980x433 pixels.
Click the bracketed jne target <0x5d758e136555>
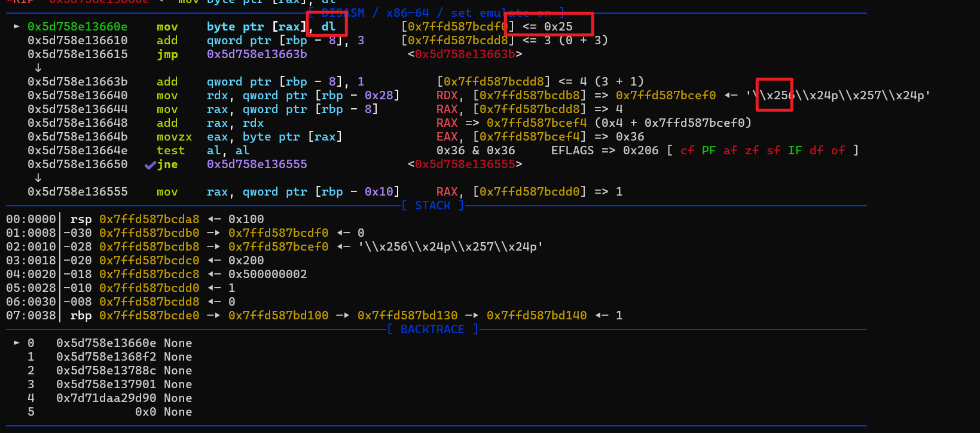point(465,164)
